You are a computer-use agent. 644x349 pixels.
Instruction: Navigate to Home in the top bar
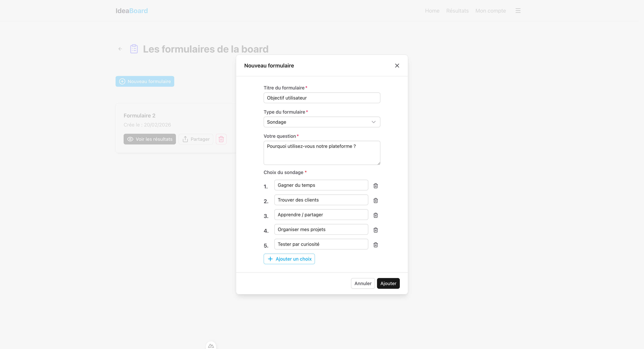[x=432, y=11]
